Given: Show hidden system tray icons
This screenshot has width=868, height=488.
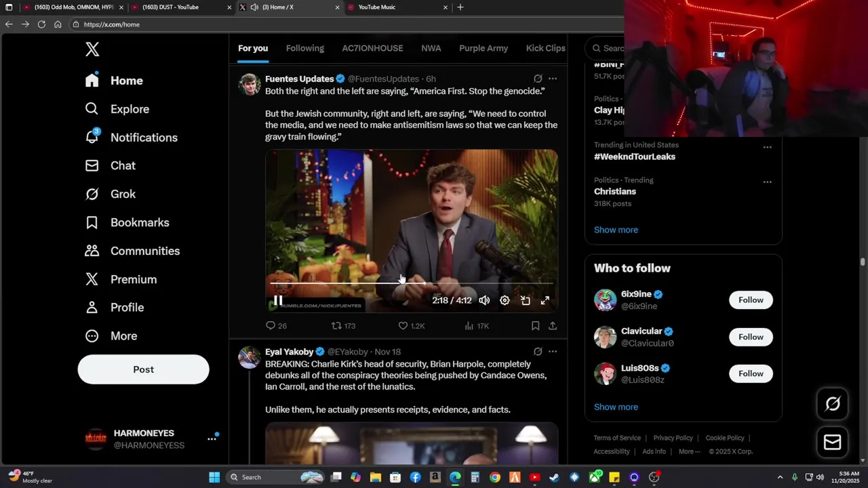Looking at the screenshot, I should tap(780, 477).
